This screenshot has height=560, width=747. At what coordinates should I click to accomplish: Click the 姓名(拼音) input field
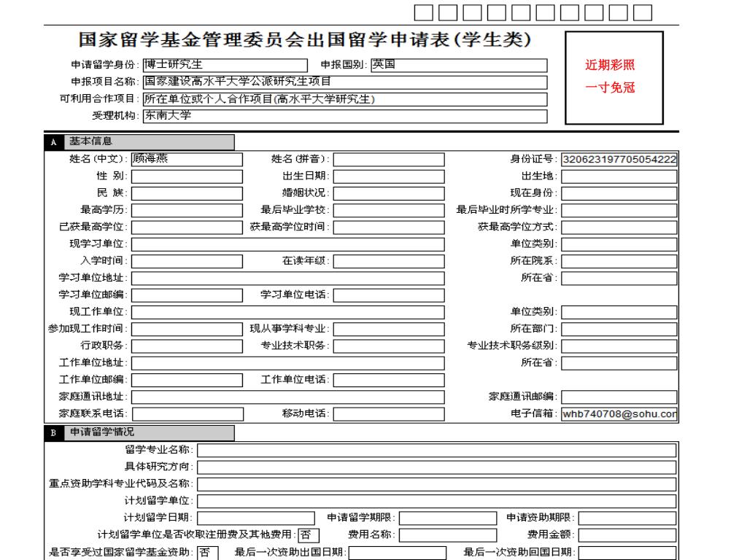(389, 159)
